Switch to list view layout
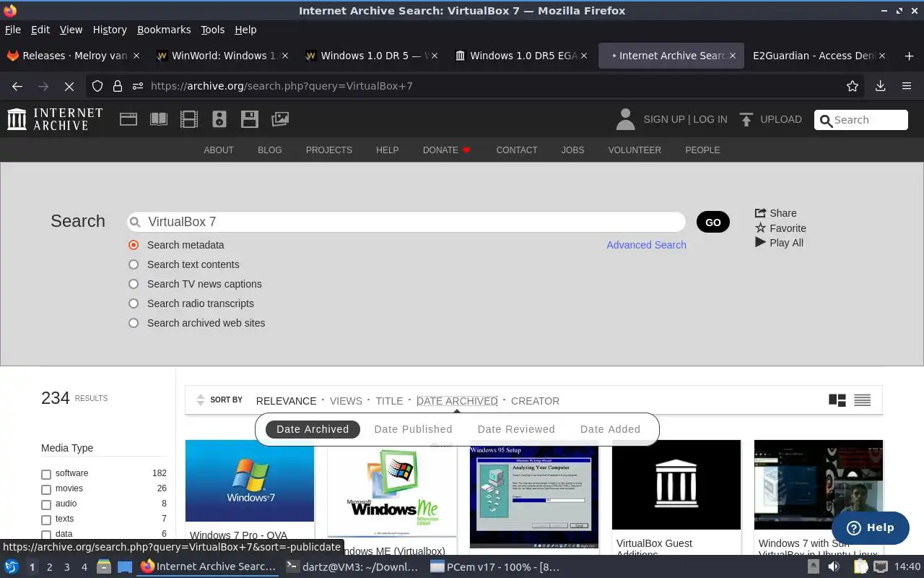 [x=863, y=400]
